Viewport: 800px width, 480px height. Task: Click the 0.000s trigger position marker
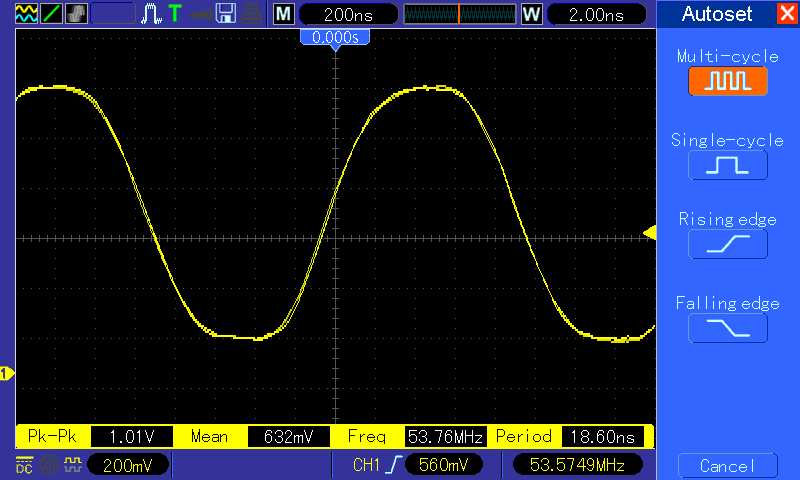[335, 39]
